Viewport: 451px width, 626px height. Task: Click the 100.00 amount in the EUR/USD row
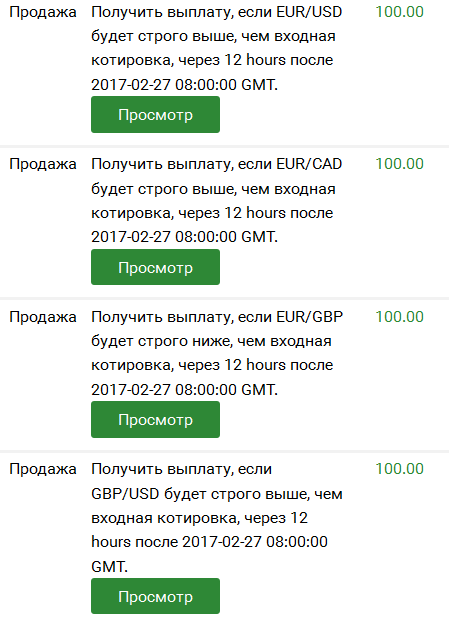click(x=400, y=12)
